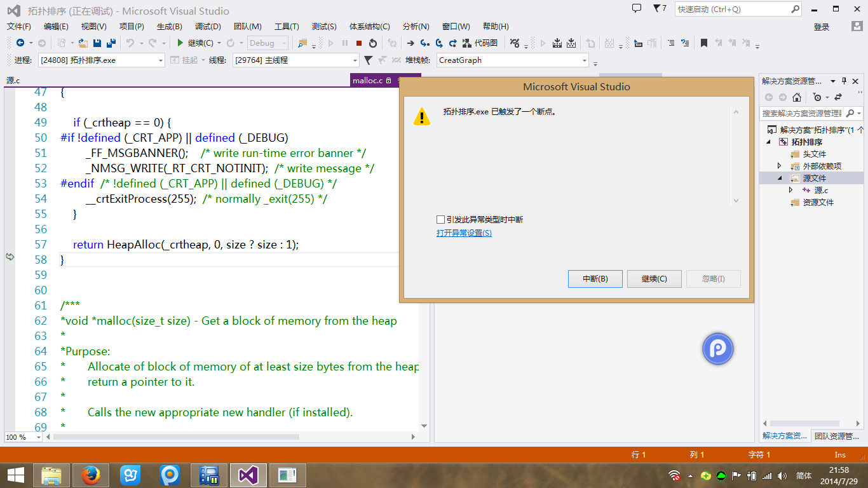Image resolution: width=868 pixels, height=488 pixels.
Task: Click the taskbar volume speaker icon
Action: [x=782, y=475]
